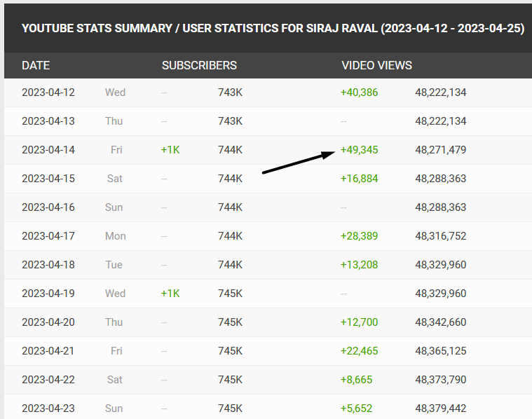
Task: Click the +22,465 daily views value
Action: click(x=359, y=351)
